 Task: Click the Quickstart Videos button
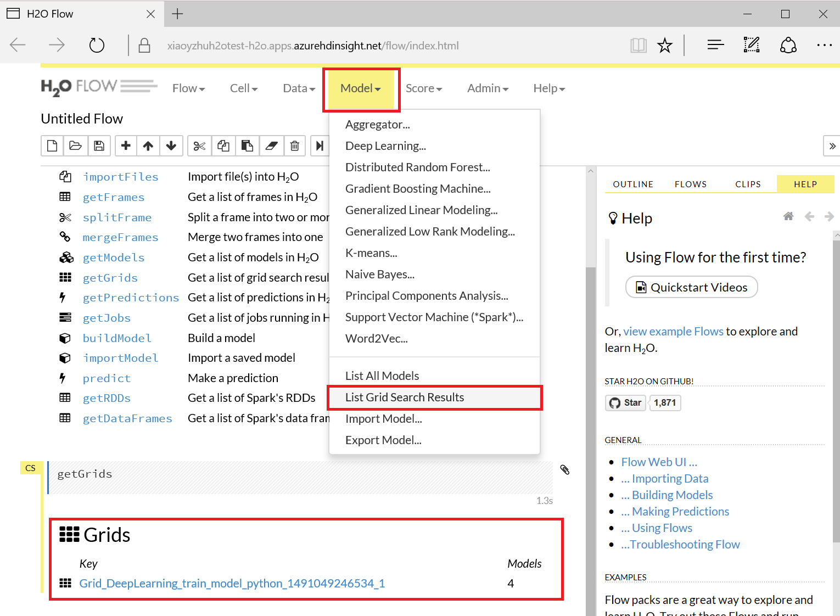point(692,287)
